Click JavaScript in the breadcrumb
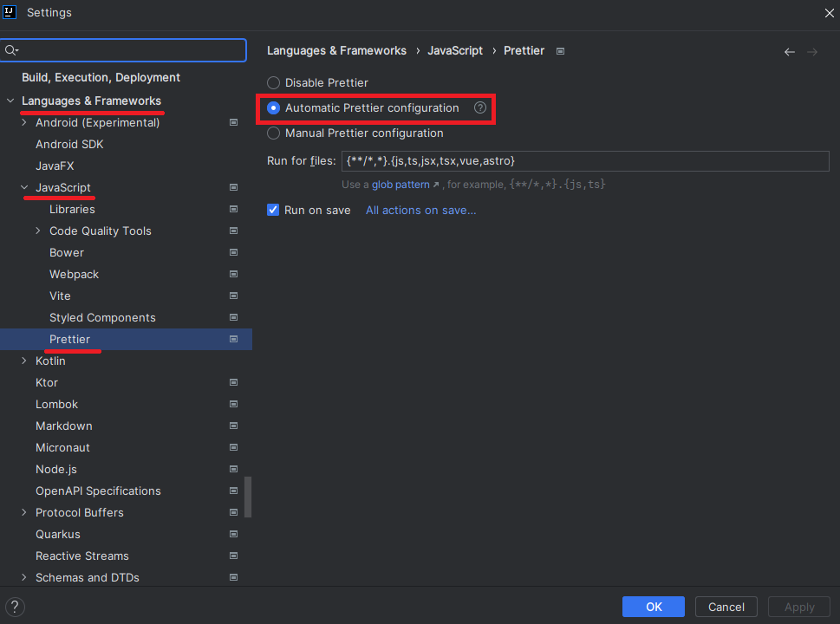 click(x=455, y=51)
